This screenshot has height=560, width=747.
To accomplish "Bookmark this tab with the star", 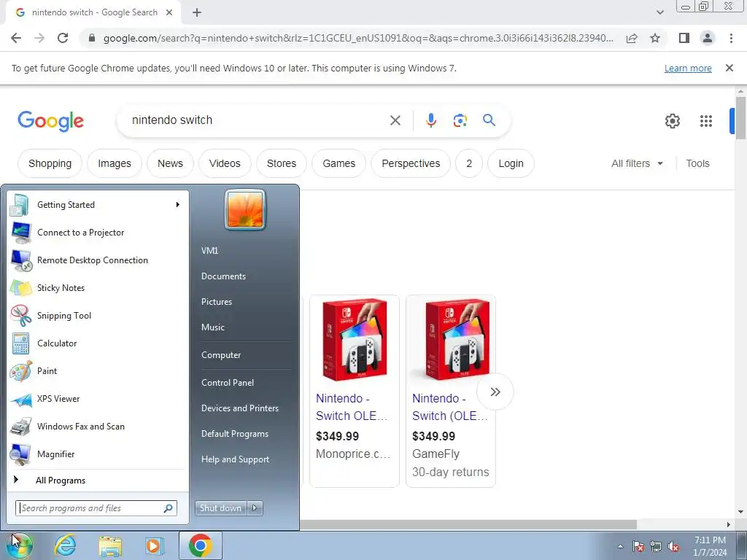I will click(x=655, y=38).
